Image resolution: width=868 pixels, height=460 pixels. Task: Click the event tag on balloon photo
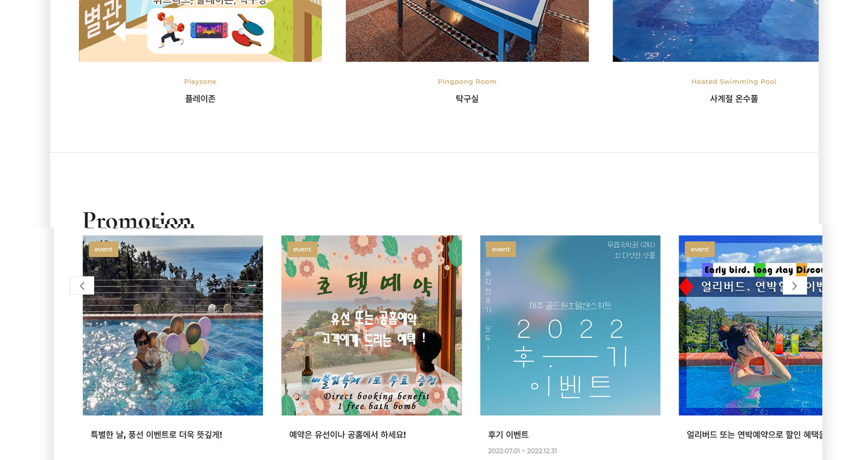point(104,249)
